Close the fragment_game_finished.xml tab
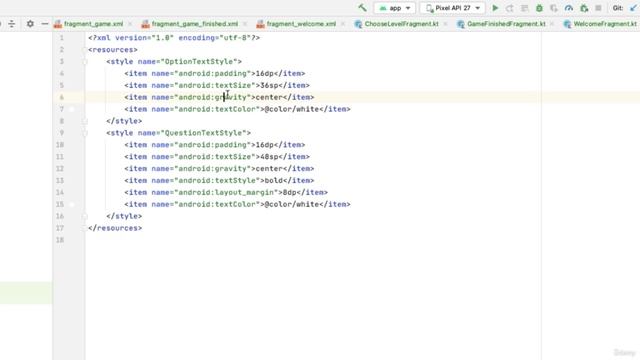640x360 pixels. pos(245,24)
